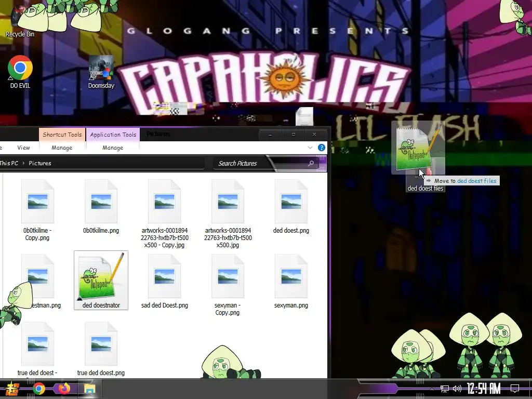Open Manage tab under Shortcut Tools

(62, 148)
